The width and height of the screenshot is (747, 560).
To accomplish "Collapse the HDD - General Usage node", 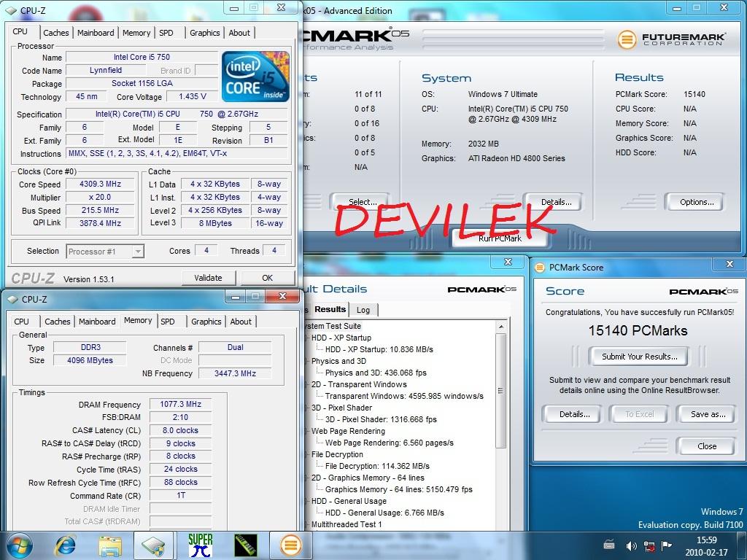I will point(307,501).
